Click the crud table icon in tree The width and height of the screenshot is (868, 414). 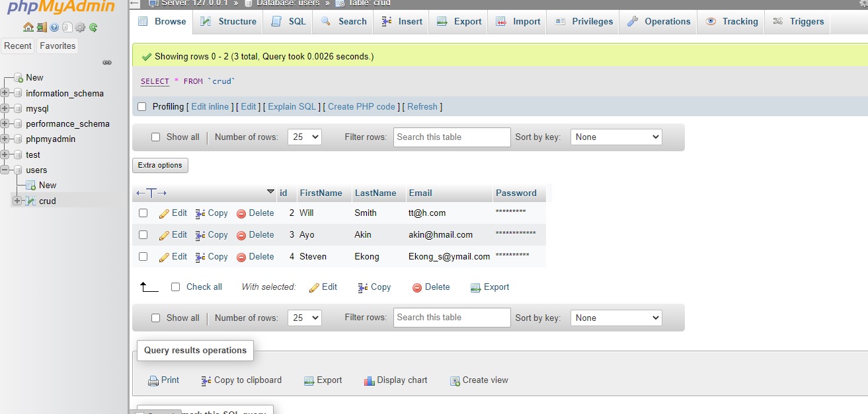pyautogui.click(x=30, y=201)
